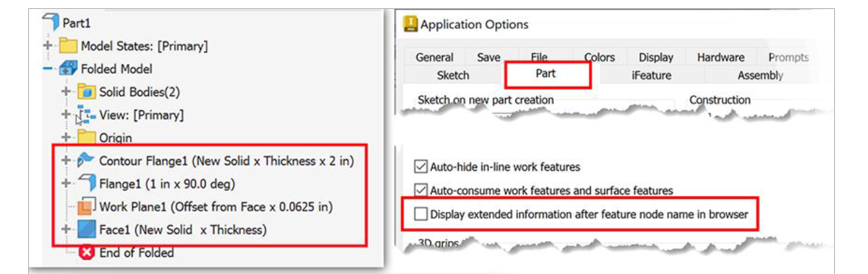
Task: Enable Display extended information in browser
Action: click(x=420, y=214)
